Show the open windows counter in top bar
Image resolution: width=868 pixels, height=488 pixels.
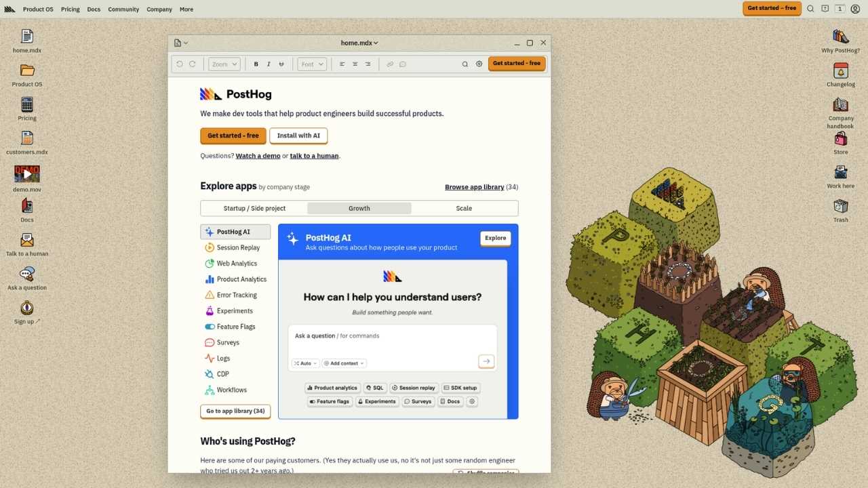tap(840, 9)
